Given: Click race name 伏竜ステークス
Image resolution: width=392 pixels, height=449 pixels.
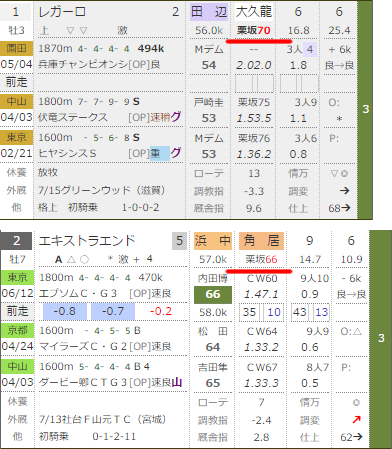Looking at the screenshot, I should pyautogui.click(x=72, y=117).
